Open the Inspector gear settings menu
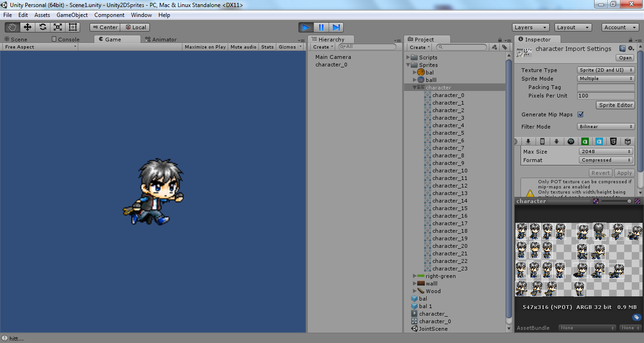Image resolution: width=644 pixels, height=343 pixels. pos(631,49)
